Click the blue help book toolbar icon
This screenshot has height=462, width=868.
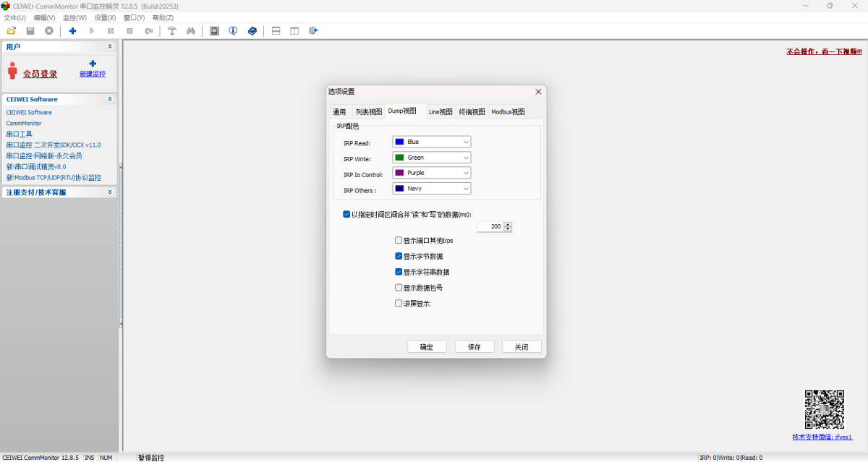[252, 31]
